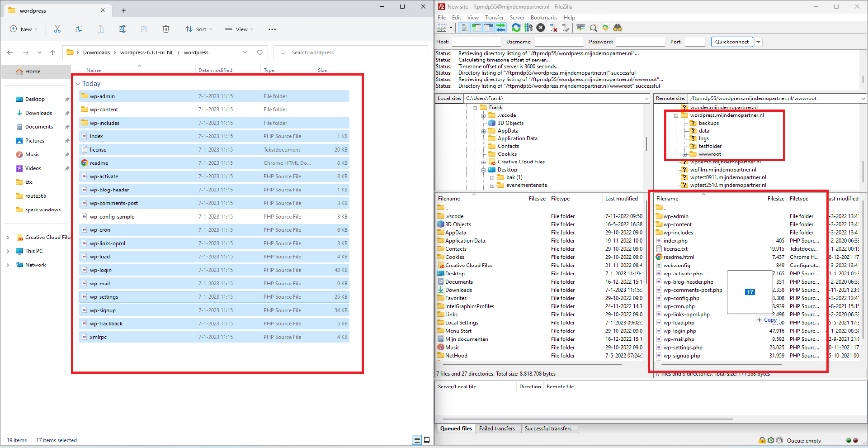Toggle synchronized browsing icon

tap(605, 28)
